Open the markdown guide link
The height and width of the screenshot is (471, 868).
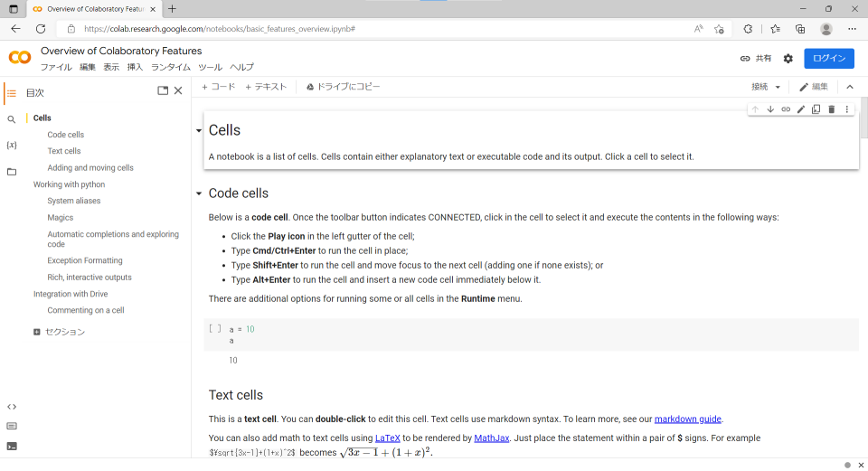(x=687, y=419)
